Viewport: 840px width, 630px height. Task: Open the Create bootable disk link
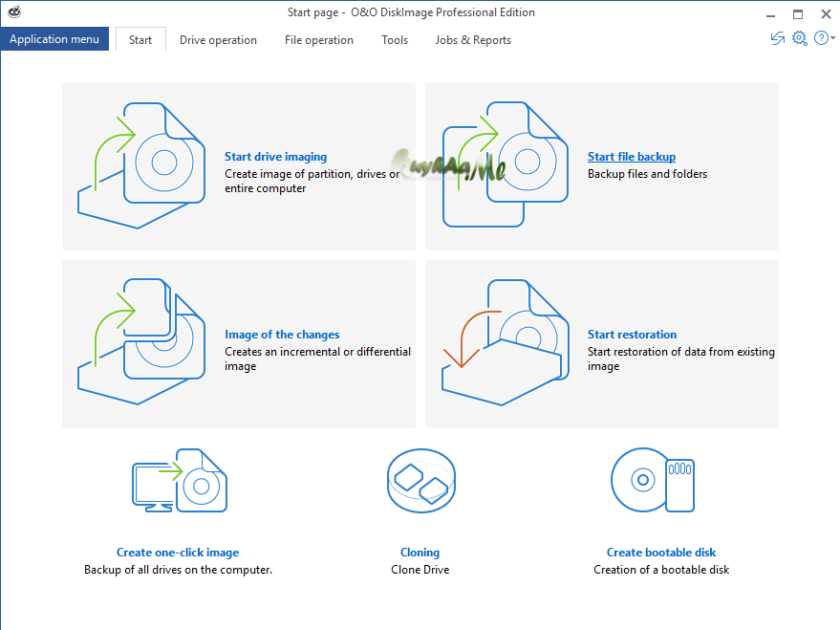pyautogui.click(x=661, y=553)
